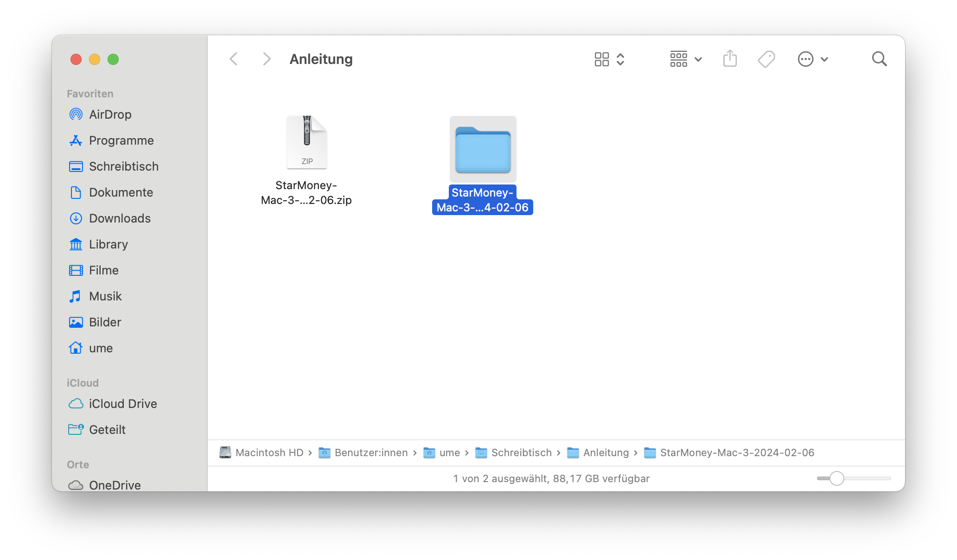The height and width of the screenshot is (560, 957).
Task: Open iCloud Drive in sidebar
Action: point(123,404)
